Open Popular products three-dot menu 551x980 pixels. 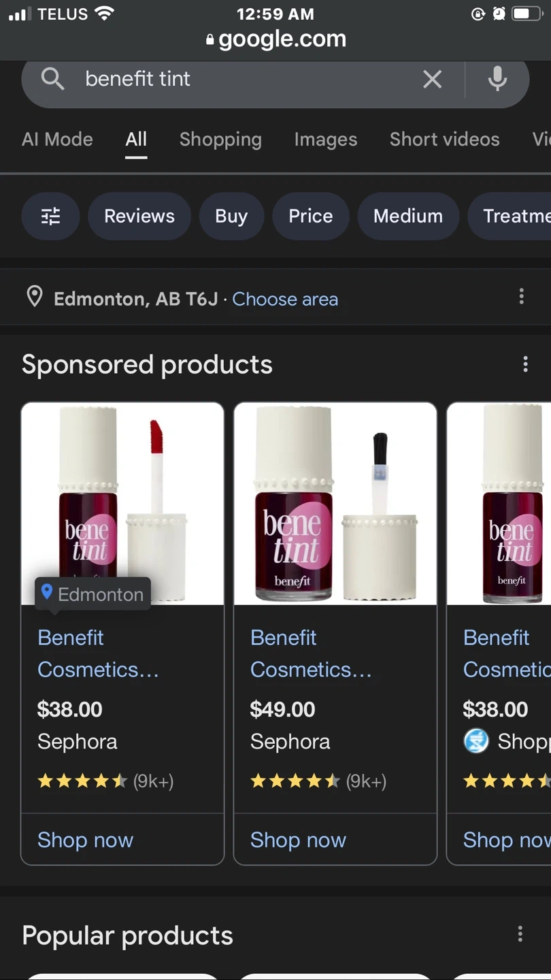[x=520, y=934]
